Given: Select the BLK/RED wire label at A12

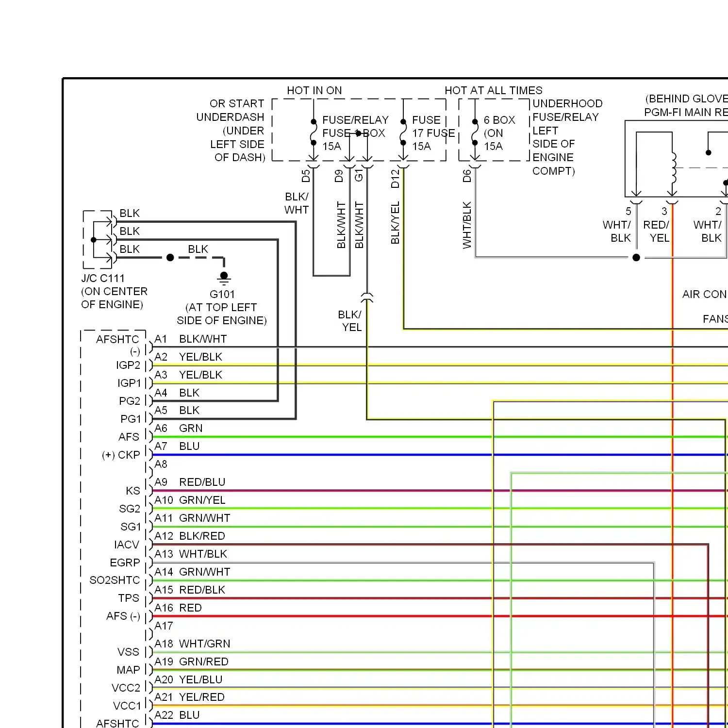Looking at the screenshot, I should [x=202, y=536].
